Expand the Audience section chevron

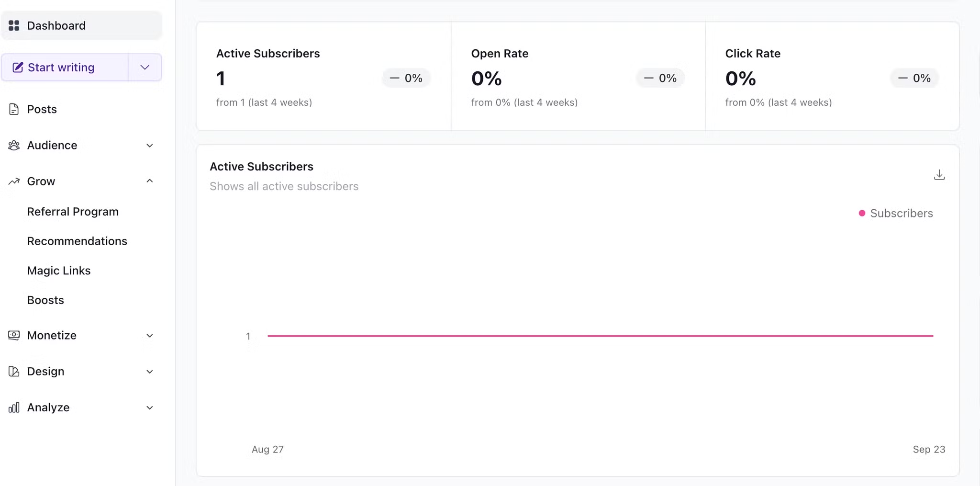tap(149, 146)
